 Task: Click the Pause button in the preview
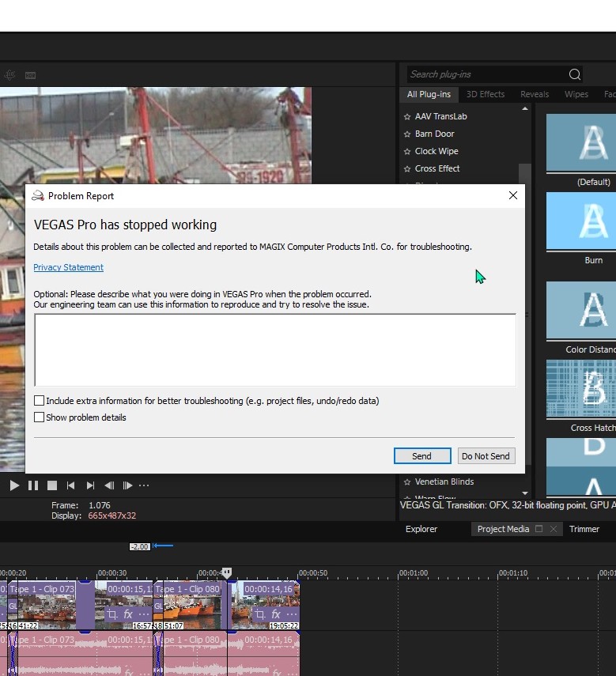[33, 485]
